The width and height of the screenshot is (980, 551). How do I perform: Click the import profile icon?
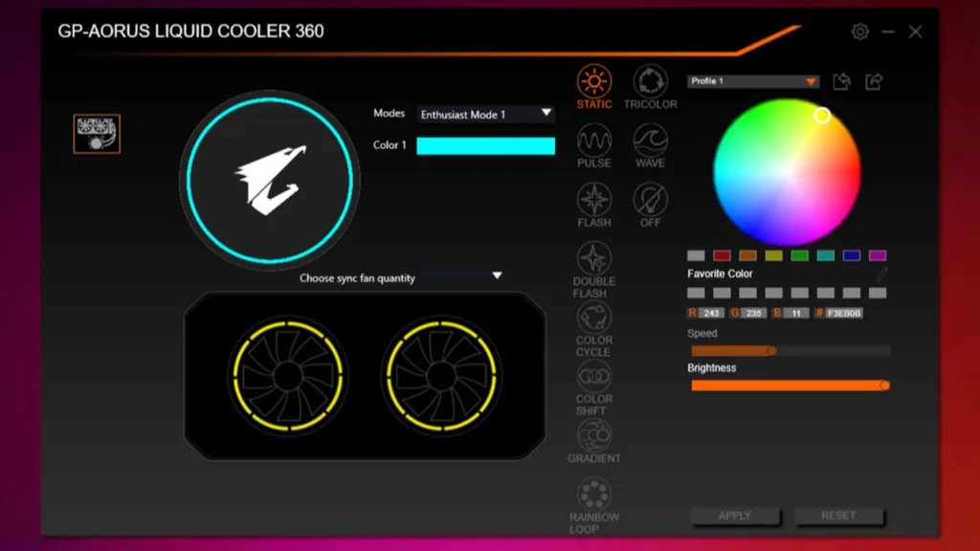coord(842,81)
